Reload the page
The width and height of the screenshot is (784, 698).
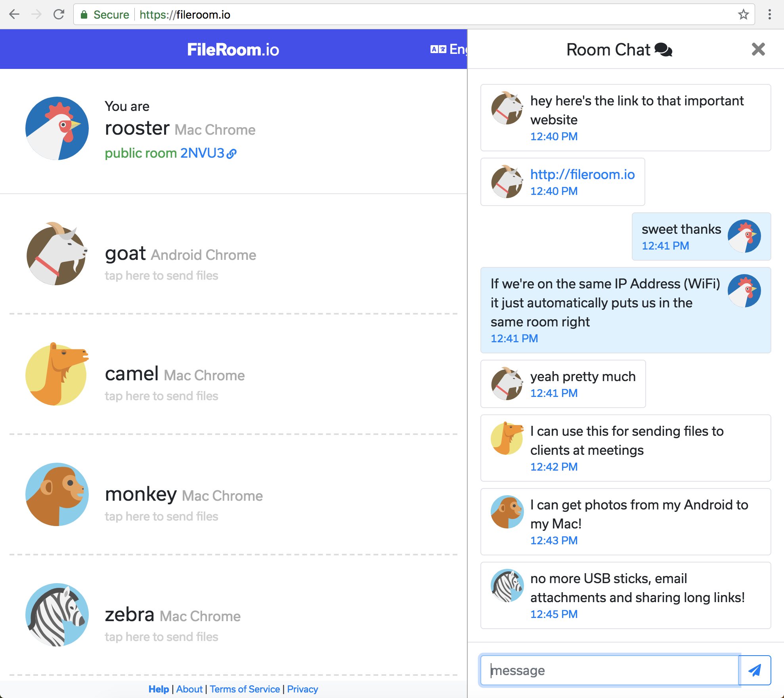click(x=59, y=15)
